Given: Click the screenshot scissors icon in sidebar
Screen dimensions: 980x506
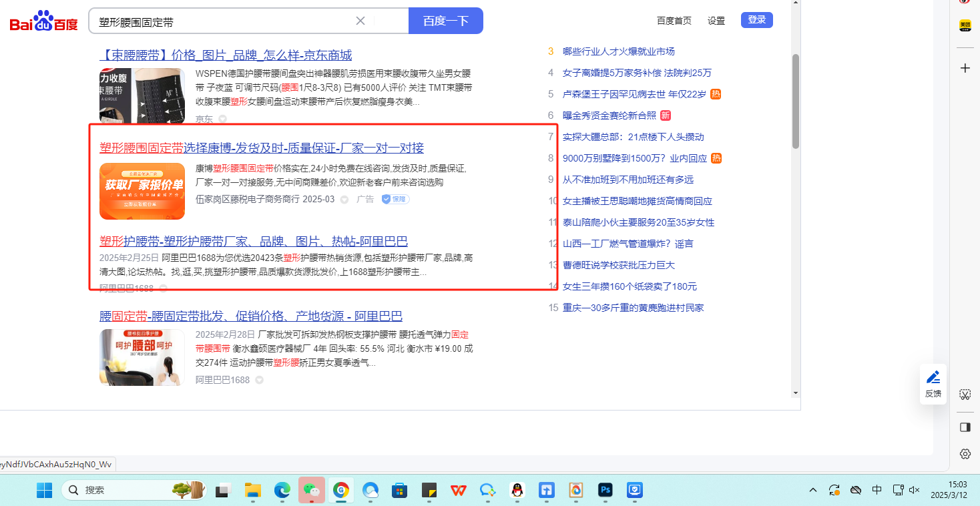Looking at the screenshot, I should [x=965, y=395].
